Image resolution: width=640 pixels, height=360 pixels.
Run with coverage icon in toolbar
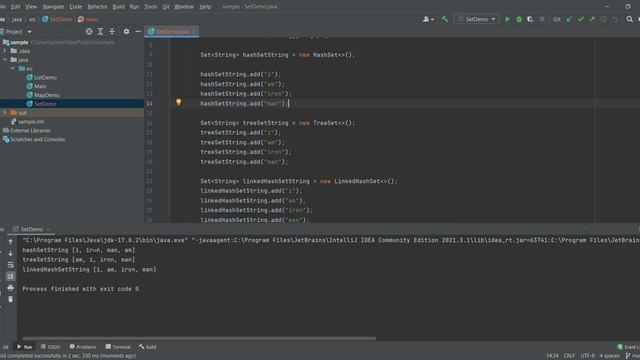click(530, 19)
